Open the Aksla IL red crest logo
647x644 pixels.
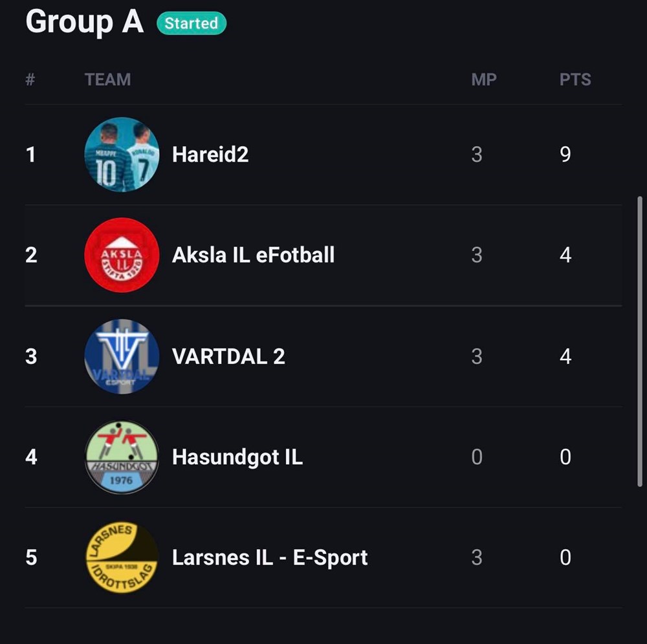pyautogui.click(x=122, y=255)
